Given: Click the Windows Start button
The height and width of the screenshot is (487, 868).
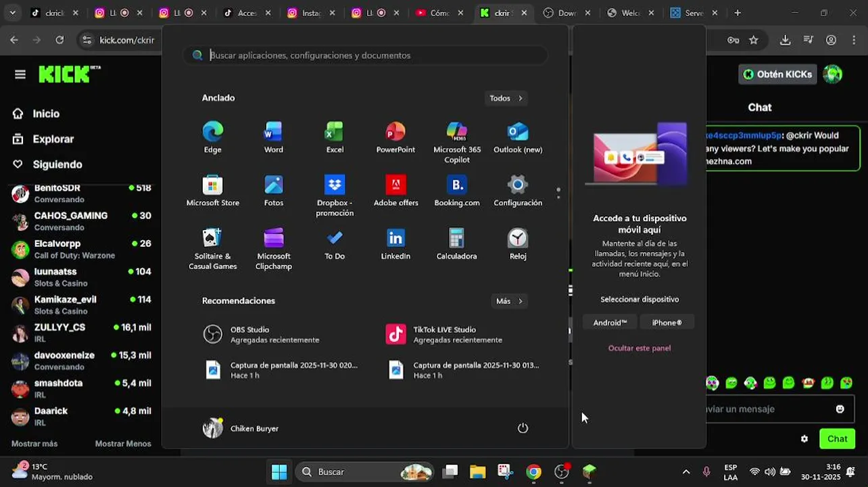Looking at the screenshot, I should point(279,472).
